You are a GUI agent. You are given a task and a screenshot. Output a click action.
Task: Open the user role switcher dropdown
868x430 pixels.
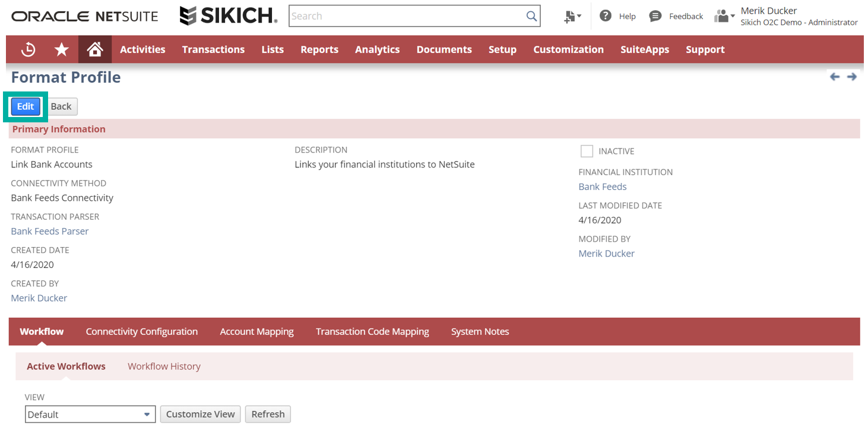pos(724,16)
